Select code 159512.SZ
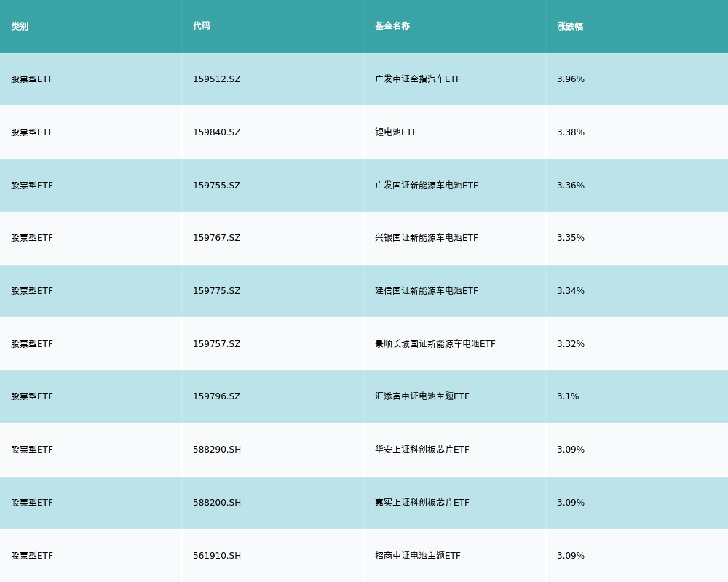Image resolution: width=728 pixels, height=582 pixels. point(217,79)
